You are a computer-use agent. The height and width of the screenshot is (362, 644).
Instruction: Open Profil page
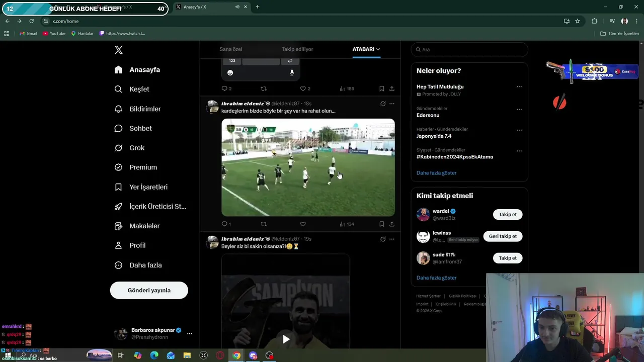130,245
